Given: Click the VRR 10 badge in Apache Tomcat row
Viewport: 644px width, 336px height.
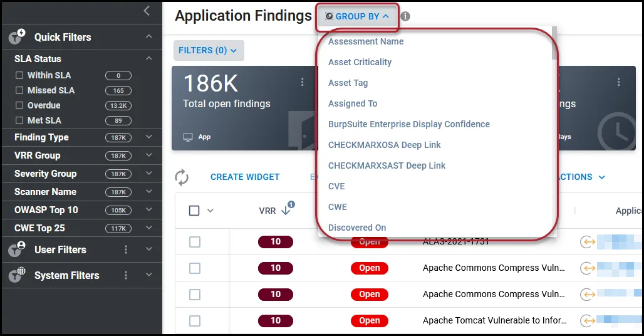Looking at the screenshot, I should pyautogui.click(x=276, y=321).
